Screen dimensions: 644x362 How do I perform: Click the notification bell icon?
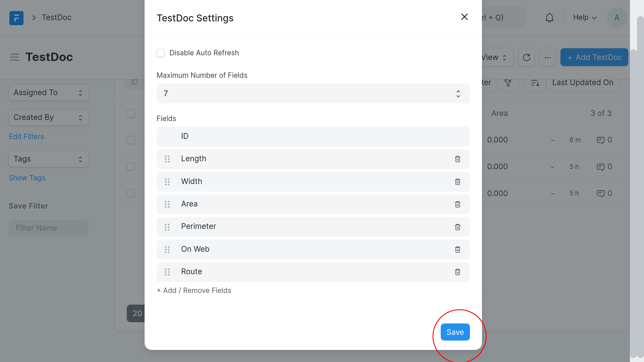click(549, 17)
